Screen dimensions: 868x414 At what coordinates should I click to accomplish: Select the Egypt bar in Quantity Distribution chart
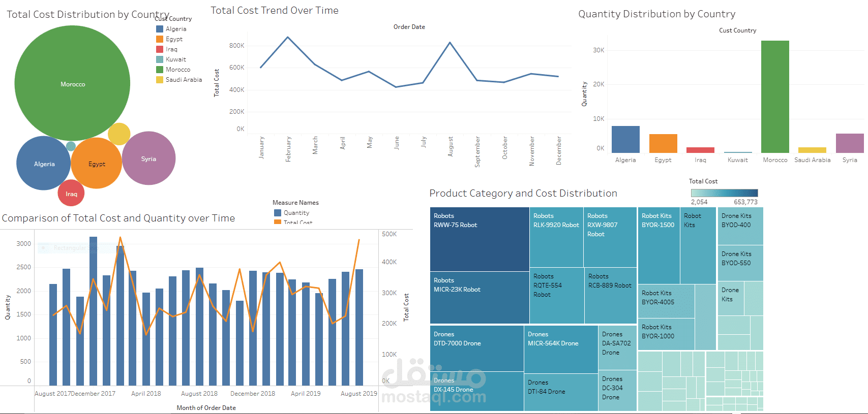tap(663, 143)
